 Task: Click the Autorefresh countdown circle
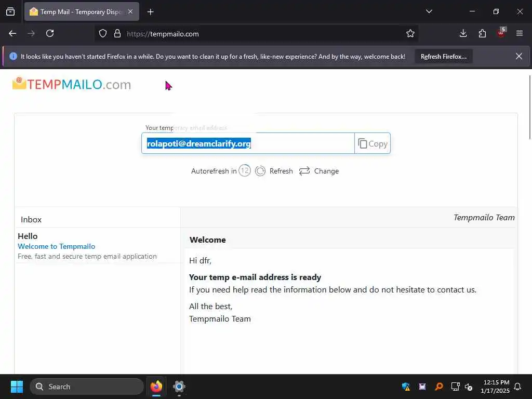244,170
